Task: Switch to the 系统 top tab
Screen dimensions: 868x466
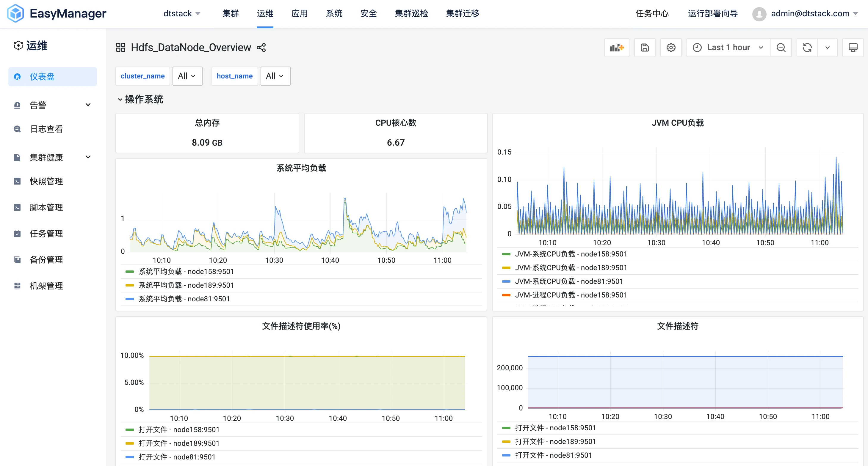Action: click(x=334, y=14)
